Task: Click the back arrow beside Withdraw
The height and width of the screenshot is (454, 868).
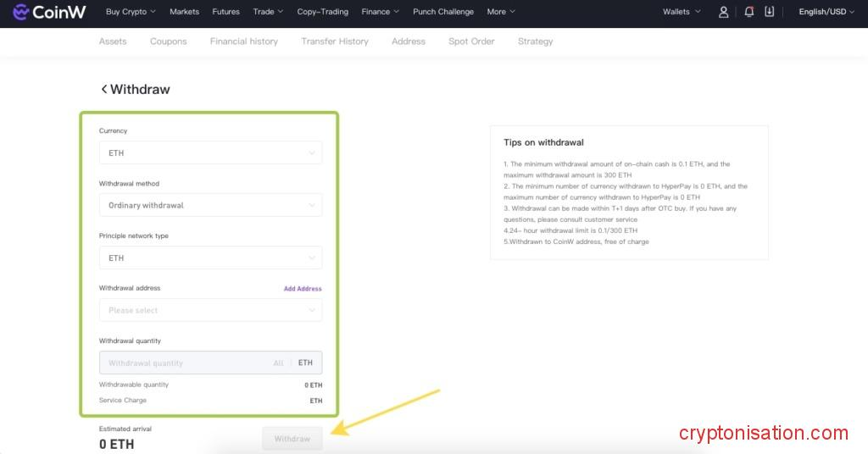Action: [104, 90]
